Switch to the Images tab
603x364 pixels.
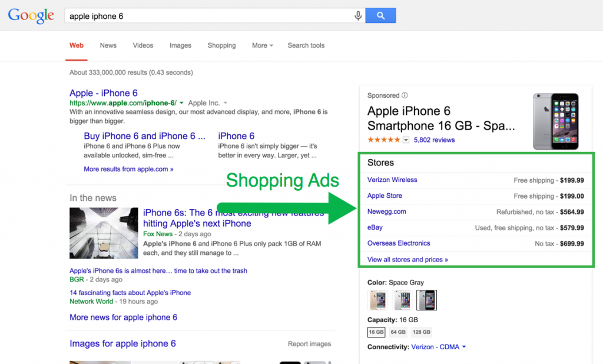tap(180, 45)
